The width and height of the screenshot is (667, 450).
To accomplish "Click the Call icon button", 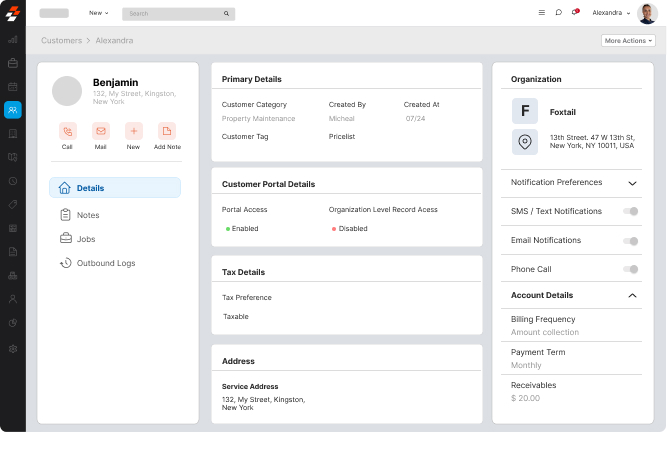I will [67, 131].
